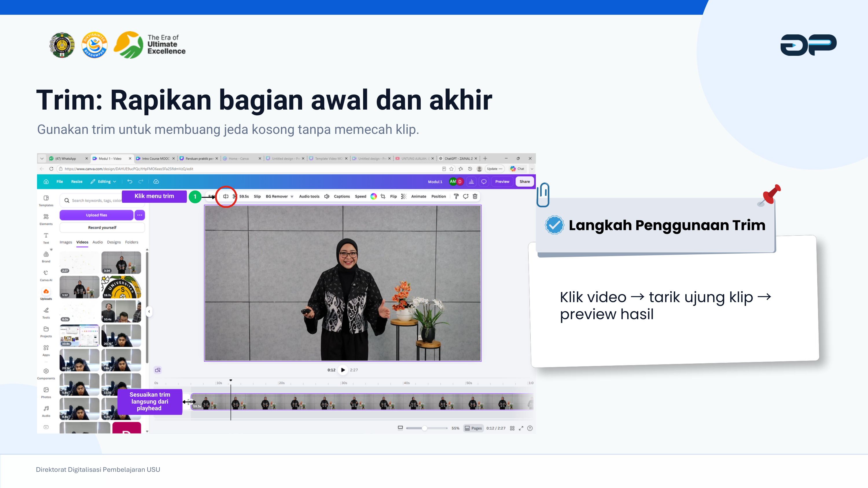Switch to the Intro Course MOOC browser tab
Screen dimensions: 868x488
point(155,158)
